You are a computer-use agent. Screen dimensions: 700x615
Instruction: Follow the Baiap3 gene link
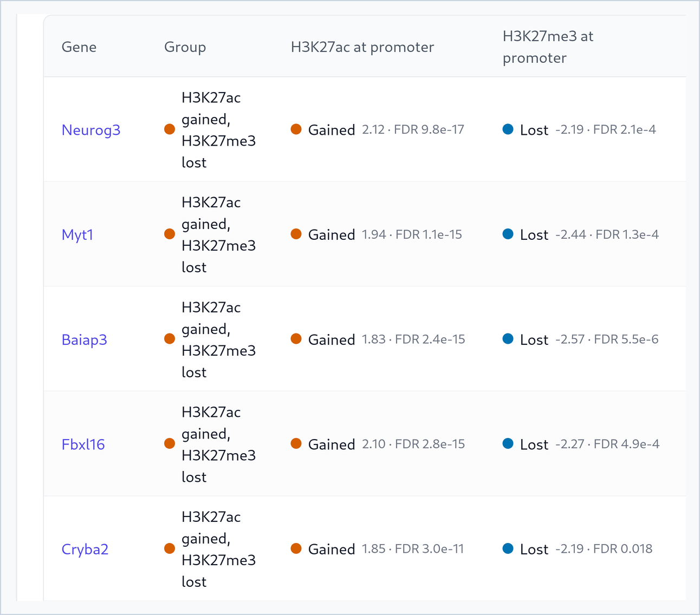(85, 340)
